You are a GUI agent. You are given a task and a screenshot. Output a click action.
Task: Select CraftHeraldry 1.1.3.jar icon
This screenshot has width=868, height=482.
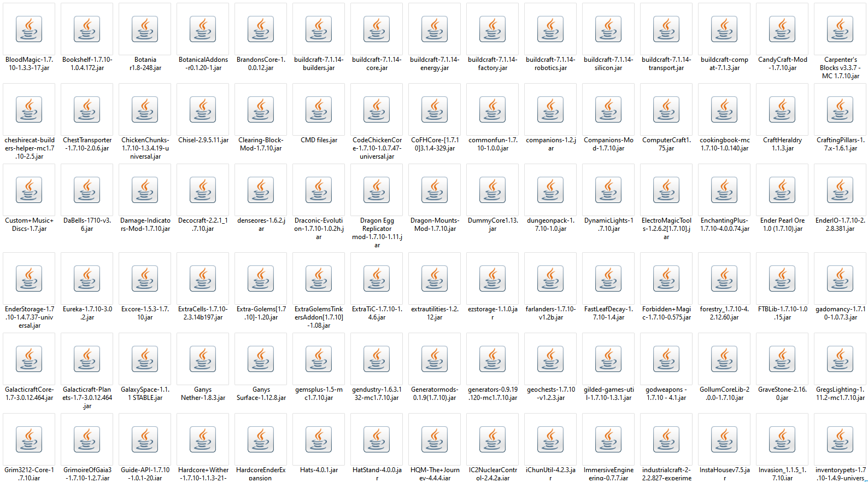[782, 109]
